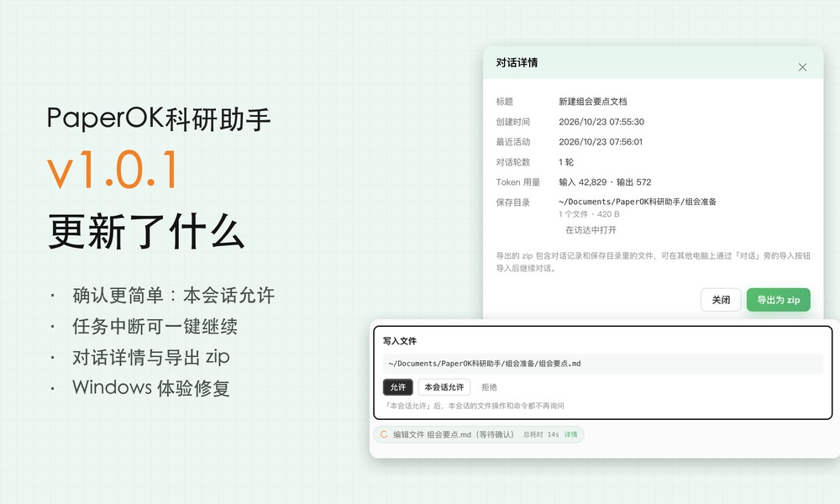The width and height of the screenshot is (840, 504).
Task: Click the 1 轮 conversation rounds value
Action: point(565,162)
